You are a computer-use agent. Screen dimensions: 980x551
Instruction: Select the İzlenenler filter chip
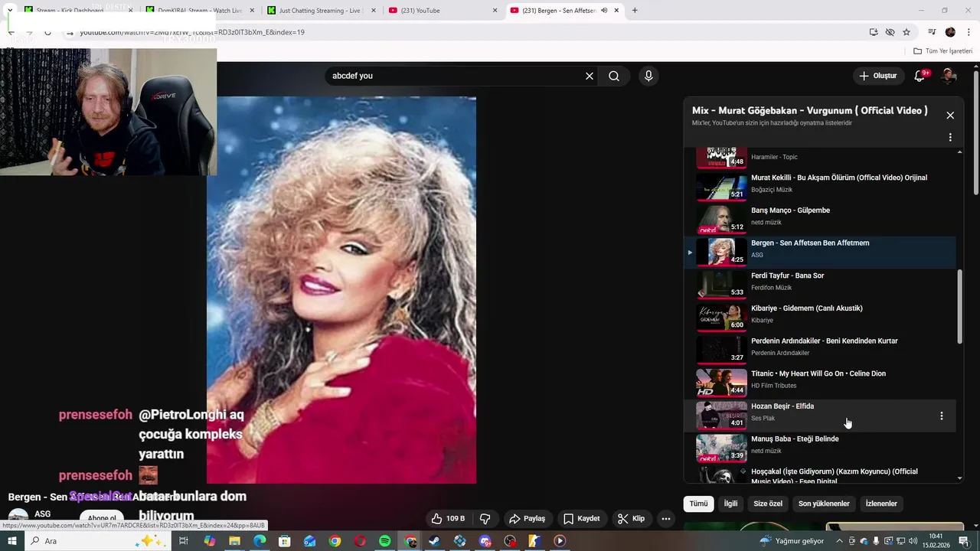point(881,504)
